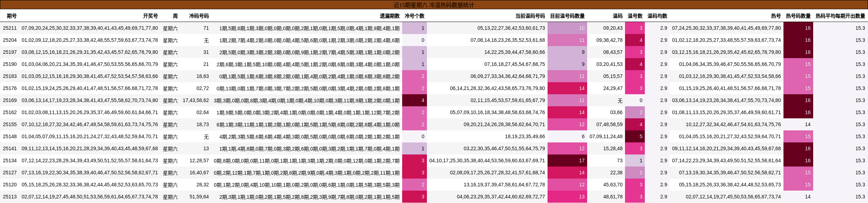Select the 期号 column header

tap(12, 16)
